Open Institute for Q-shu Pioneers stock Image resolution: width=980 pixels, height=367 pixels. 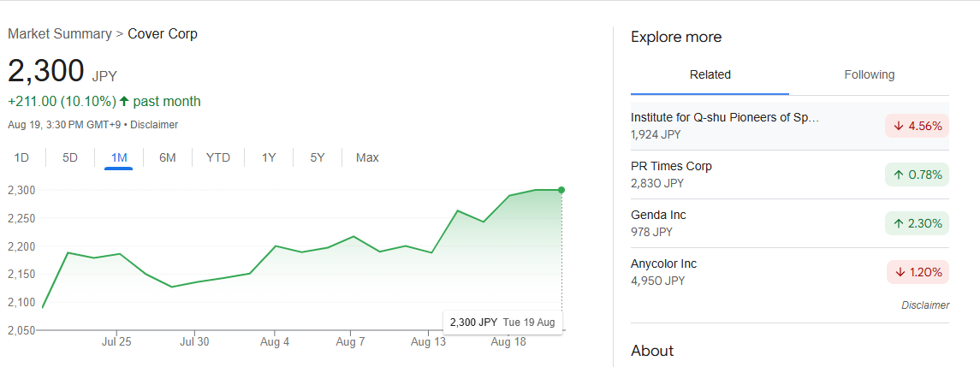click(724, 117)
